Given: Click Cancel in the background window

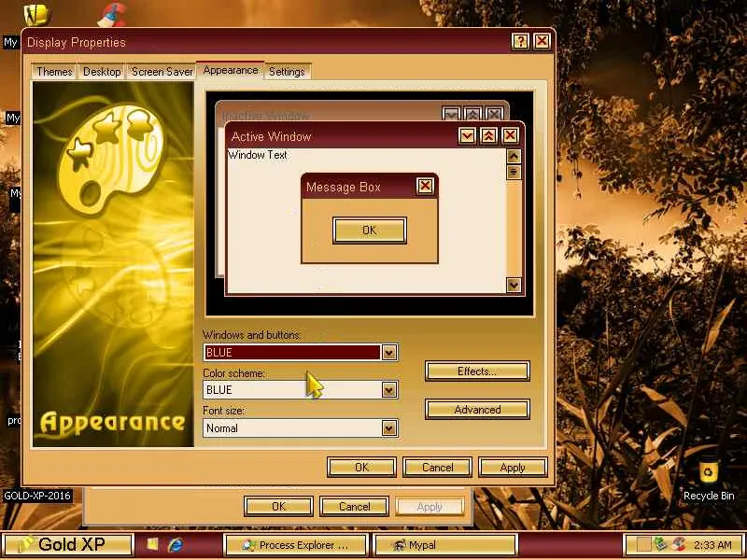Looking at the screenshot, I should (354, 506).
